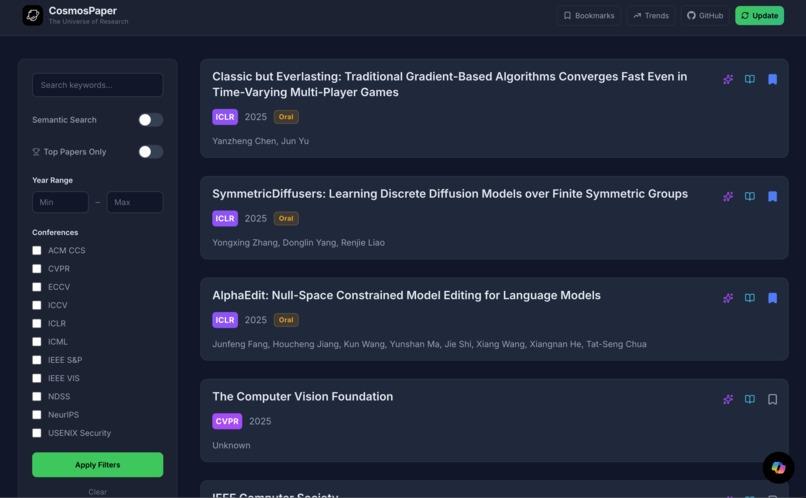Enable the Semantic Search switch

(x=151, y=120)
